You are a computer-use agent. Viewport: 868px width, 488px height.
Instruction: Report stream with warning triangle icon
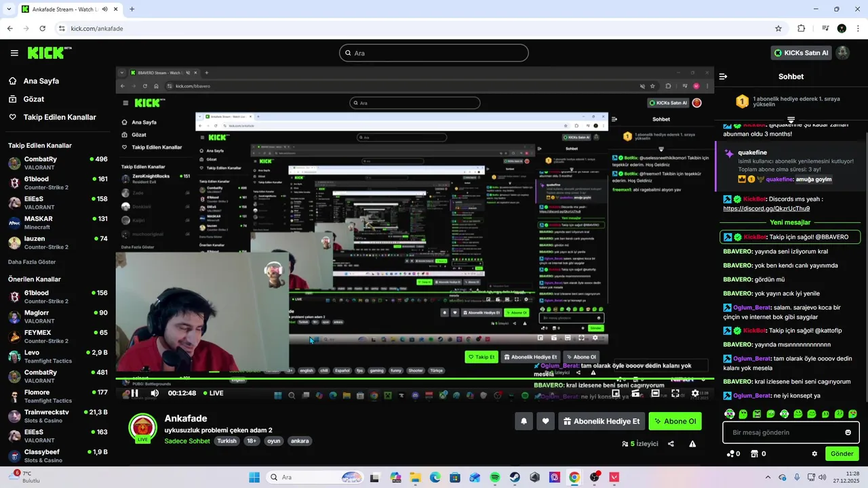692,444
